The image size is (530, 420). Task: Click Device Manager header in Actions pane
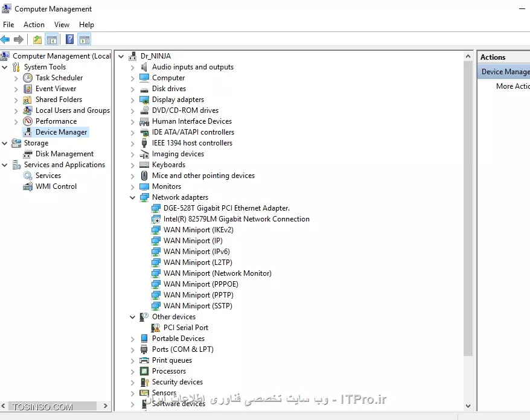[x=503, y=72]
